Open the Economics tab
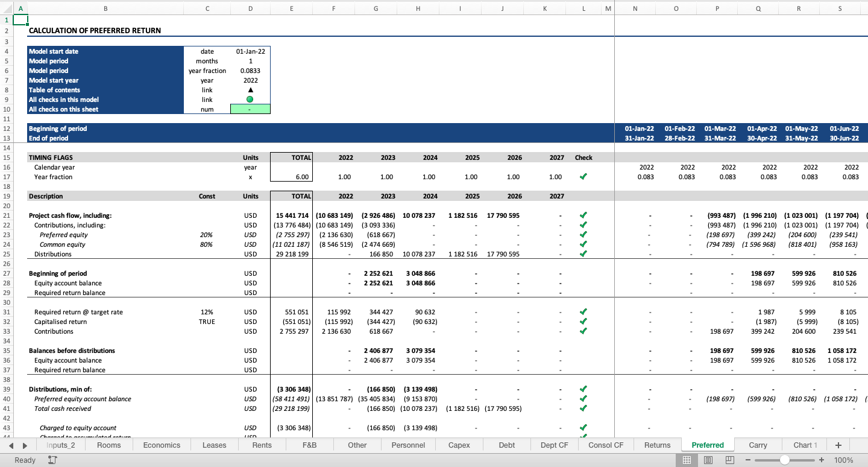This screenshot has height=467, width=868. (x=161, y=445)
